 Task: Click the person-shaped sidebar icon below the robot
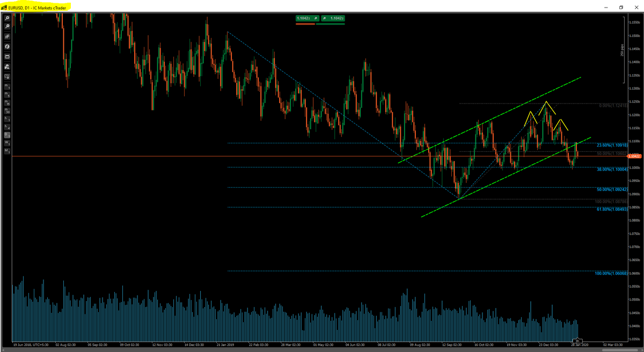click(7, 67)
